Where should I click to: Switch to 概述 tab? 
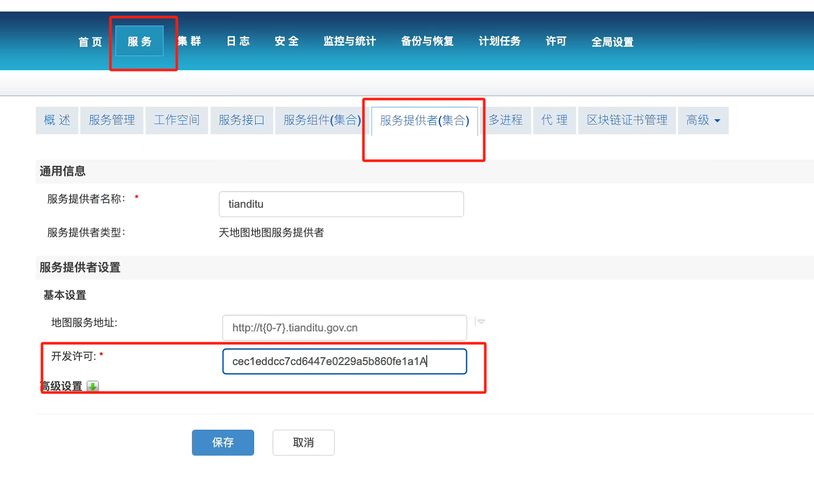tap(57, 120)
